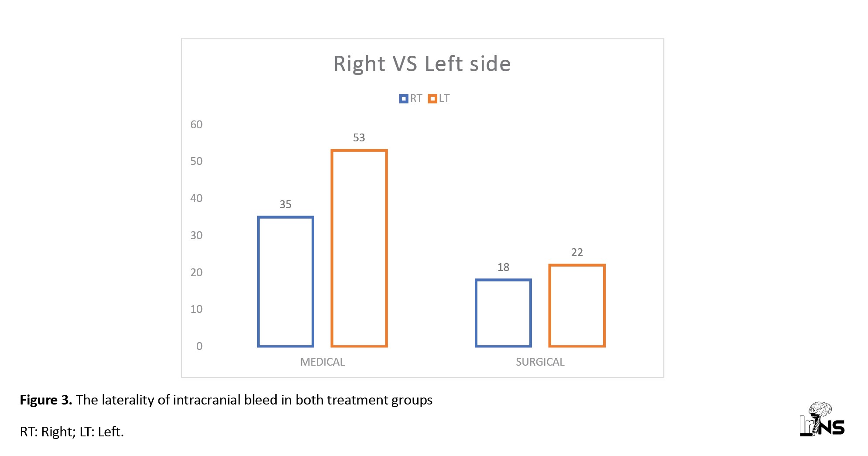
Task: Click the 0 value on the vertical axis
Action: tap(199, 346)
